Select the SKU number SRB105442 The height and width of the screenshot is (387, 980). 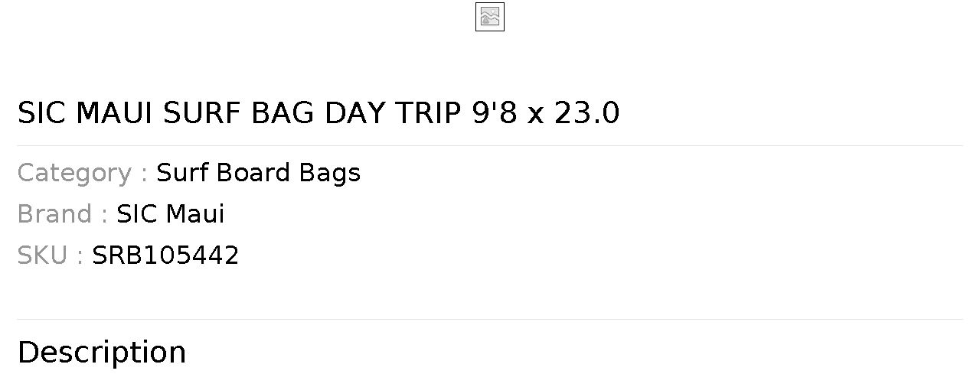165,255
